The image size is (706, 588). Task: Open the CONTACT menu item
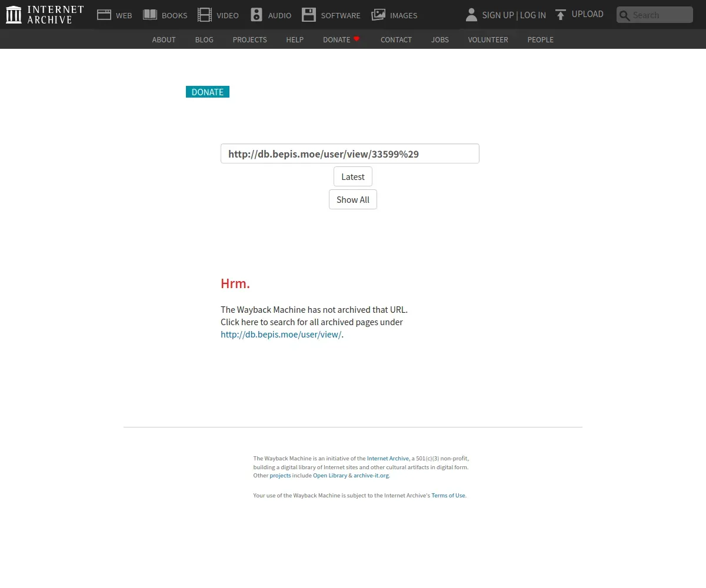pos(396,39)
